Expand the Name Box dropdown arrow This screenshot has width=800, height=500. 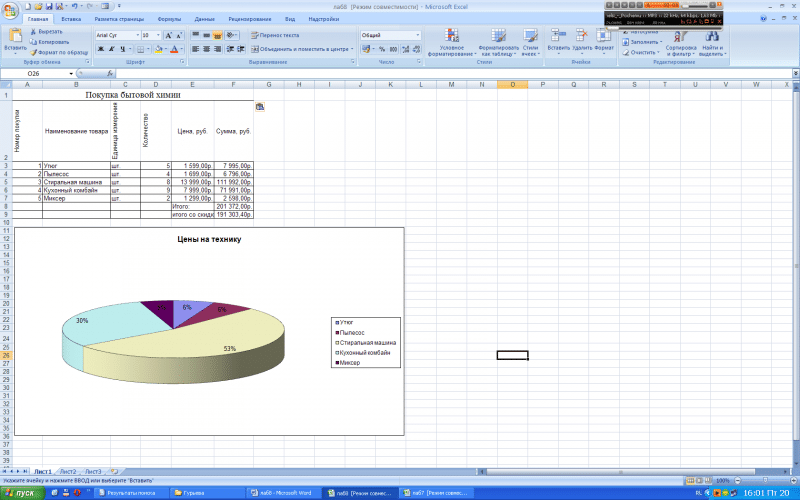coord(71,73)
